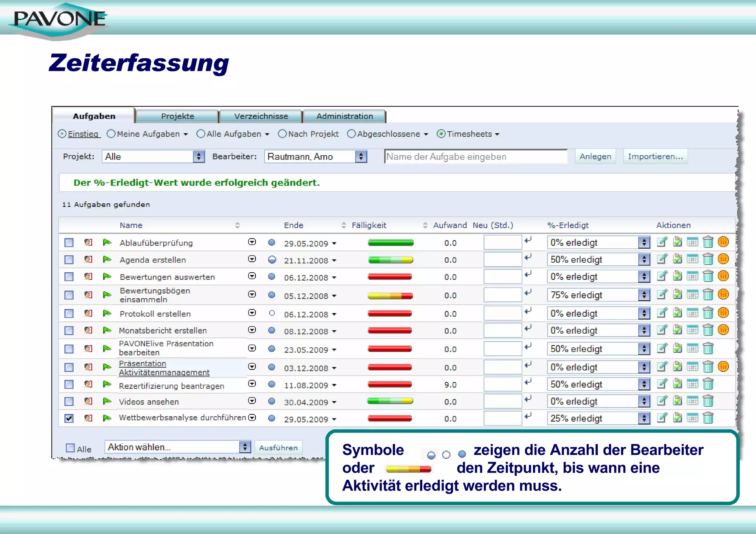Check the Alle select-all checkbox
756x534 pixels.
pyautogui.click(x=70, y=448)
